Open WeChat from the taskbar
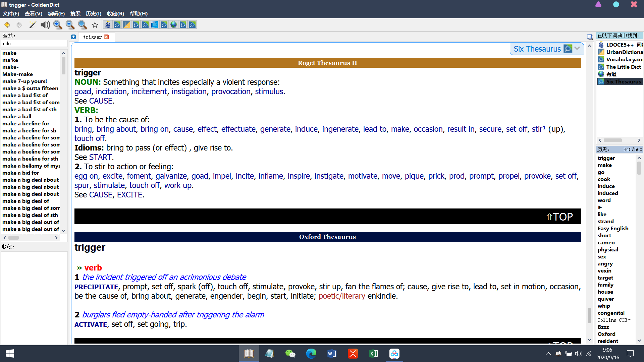The image size is (644, 362). (x=290, y=354)
